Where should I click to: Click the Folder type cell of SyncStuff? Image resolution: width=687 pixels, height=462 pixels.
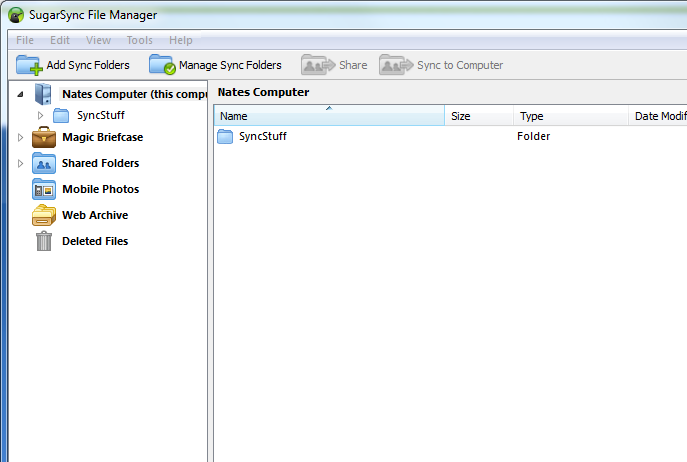(533, 136)
